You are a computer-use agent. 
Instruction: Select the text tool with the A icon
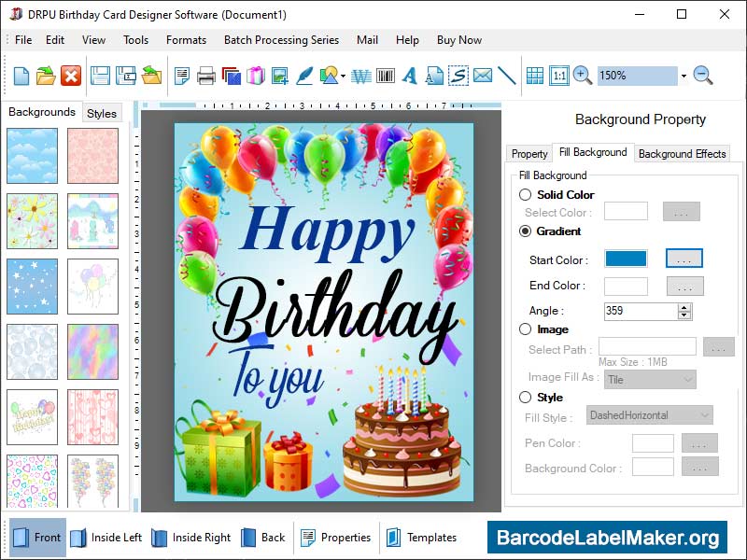pyautogui.click(x=411, y=77)
